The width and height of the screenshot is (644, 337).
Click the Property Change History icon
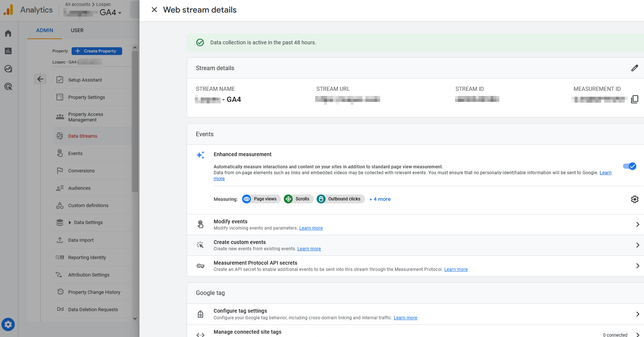click(x=61, y=292)
